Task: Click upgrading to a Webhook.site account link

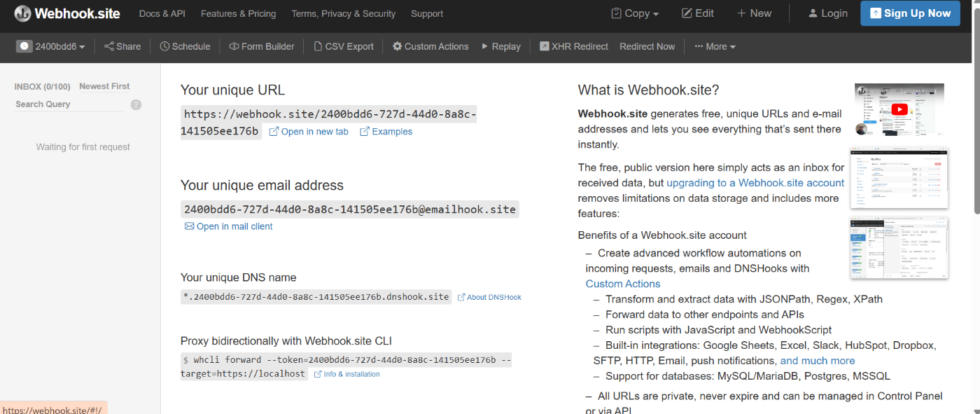Action: click(755, 183)
